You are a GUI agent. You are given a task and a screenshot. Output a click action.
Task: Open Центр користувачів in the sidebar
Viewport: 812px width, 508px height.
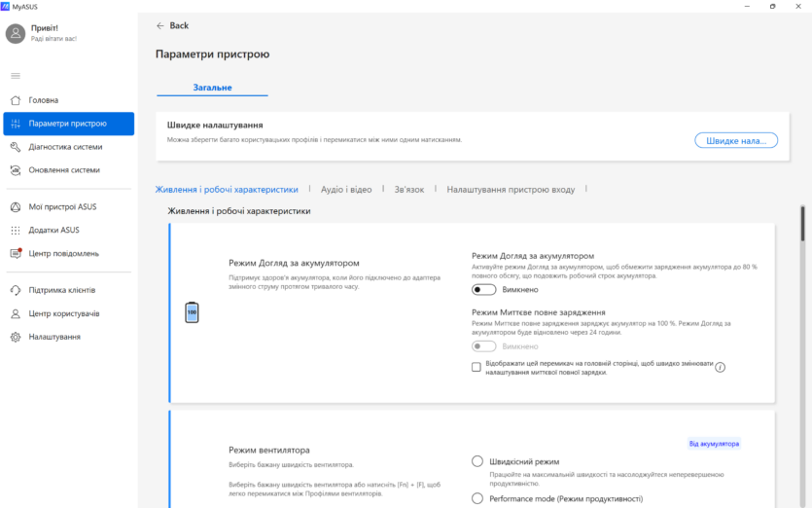pyautogui.click(x=68, y=313)
